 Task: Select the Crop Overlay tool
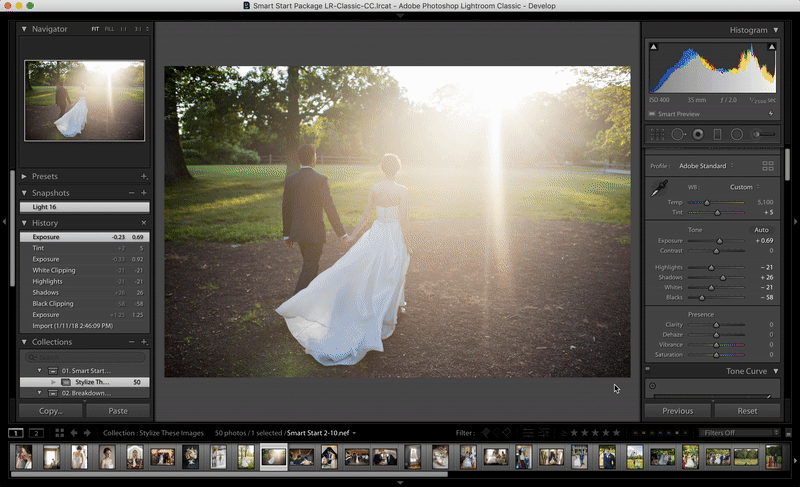point(657,134)
